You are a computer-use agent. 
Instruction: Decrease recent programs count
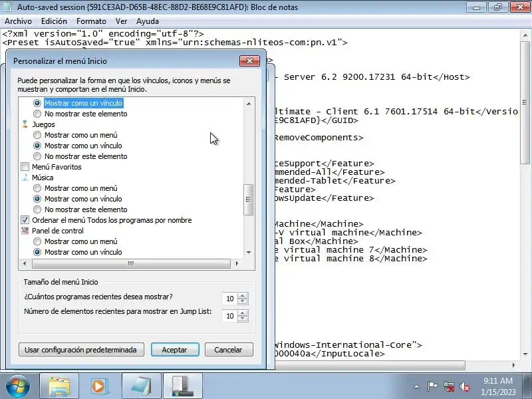click(242, 302)
